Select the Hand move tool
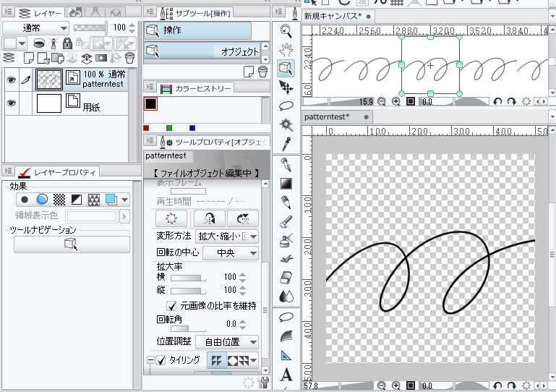The width and height of the screenshot is (556, 392). [x=286, y=50]
